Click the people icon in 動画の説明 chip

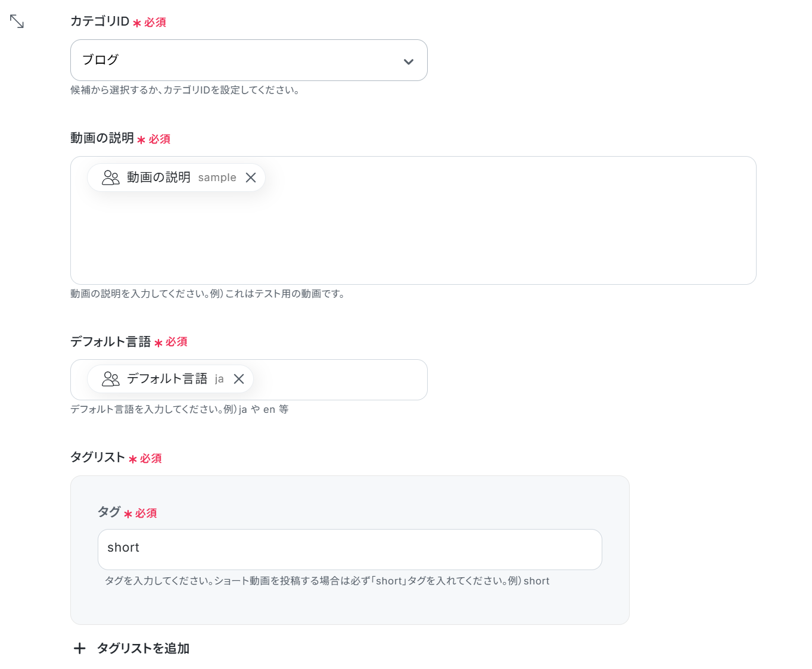(x=111, y=178)
